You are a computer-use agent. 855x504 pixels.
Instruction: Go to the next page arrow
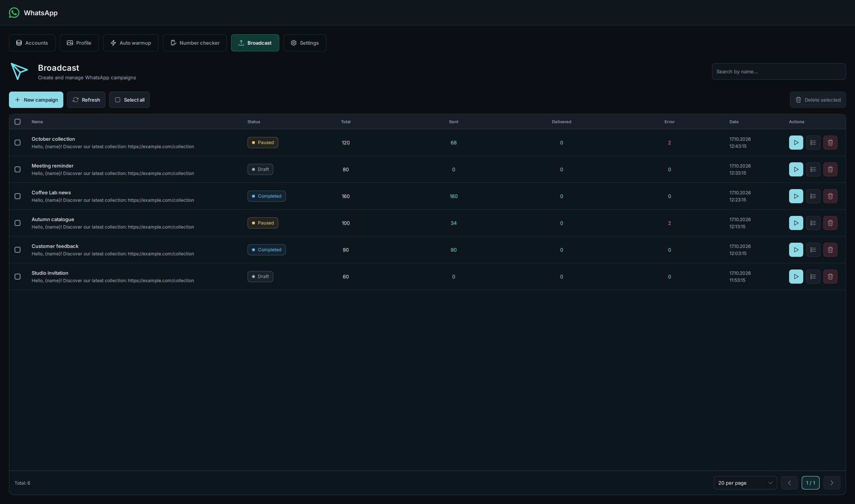832,483
